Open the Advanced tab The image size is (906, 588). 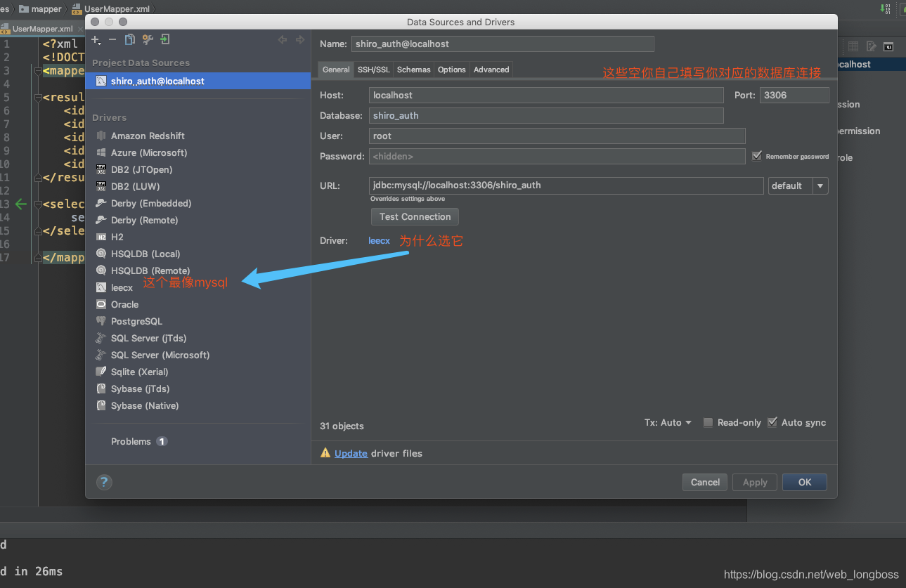click(491, 70)
